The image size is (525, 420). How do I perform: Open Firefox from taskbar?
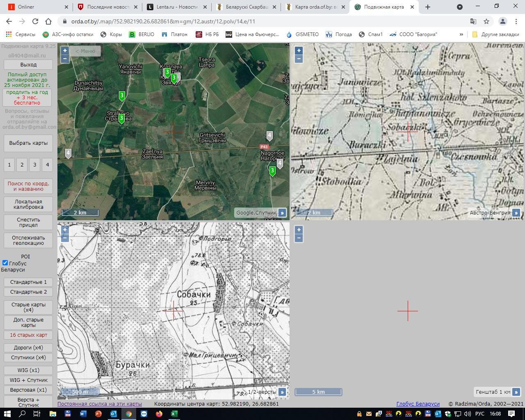click(x=159, y=414)
